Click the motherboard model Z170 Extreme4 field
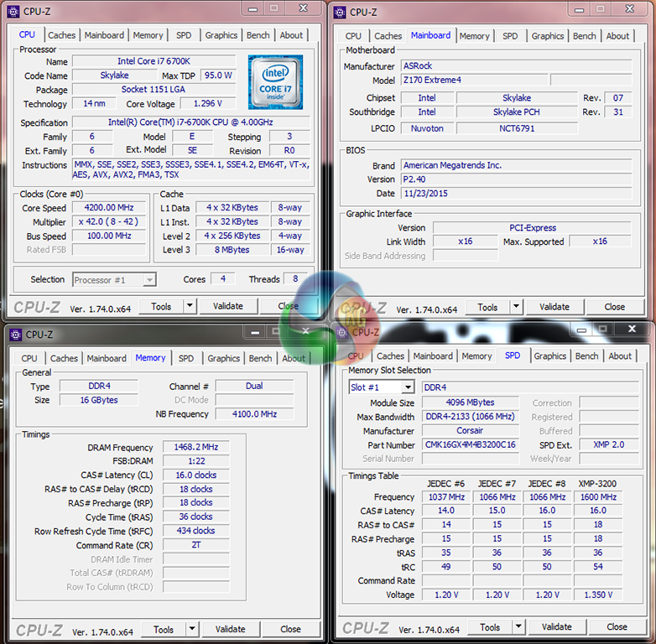The width and height of the screenshot is (656, 644). (x=474, y=80)
